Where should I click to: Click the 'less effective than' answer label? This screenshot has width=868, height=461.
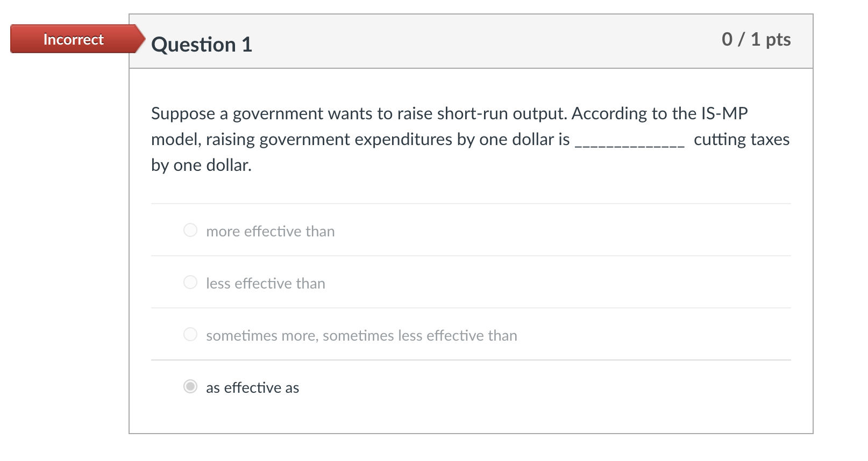266,283
